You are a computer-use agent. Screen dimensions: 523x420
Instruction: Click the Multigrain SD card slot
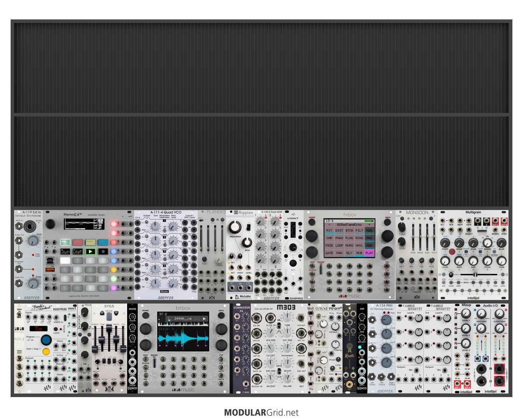tap(482, 230)
